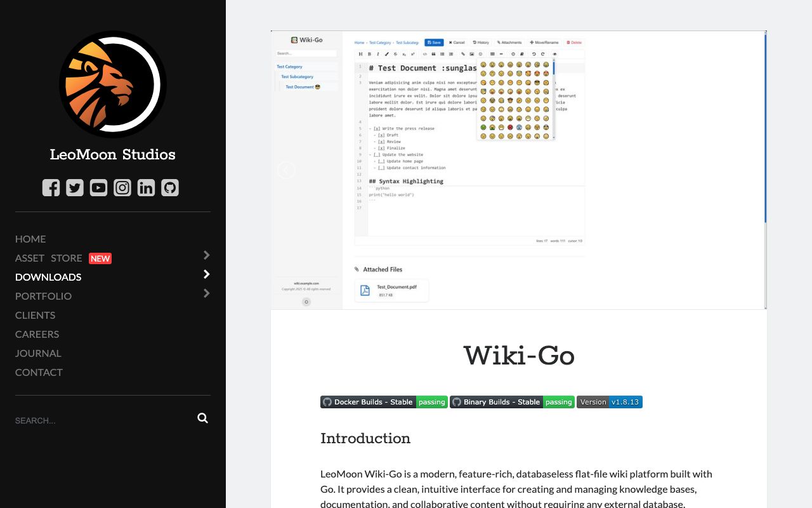Visit the YouTube channel icon
Viewport: 812px width, 508px height.
[98, 187]
